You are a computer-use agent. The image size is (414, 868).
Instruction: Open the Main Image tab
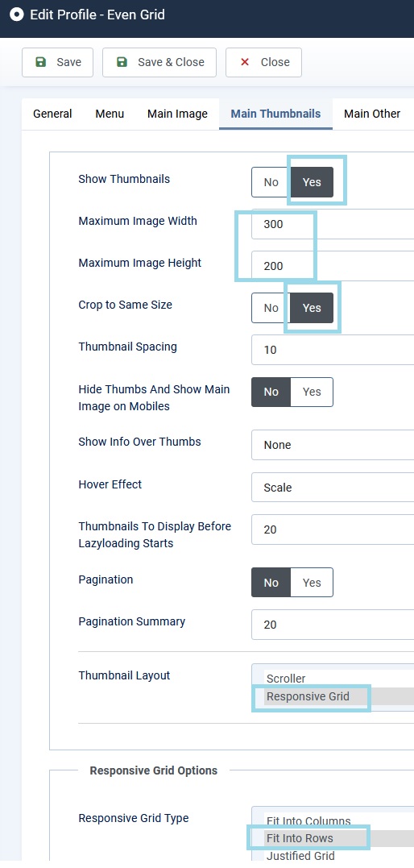[x=177, y=114]
